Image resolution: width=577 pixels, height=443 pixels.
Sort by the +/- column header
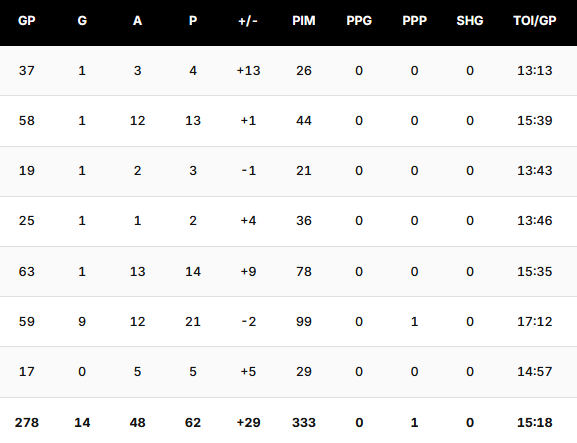coord(248,21)
